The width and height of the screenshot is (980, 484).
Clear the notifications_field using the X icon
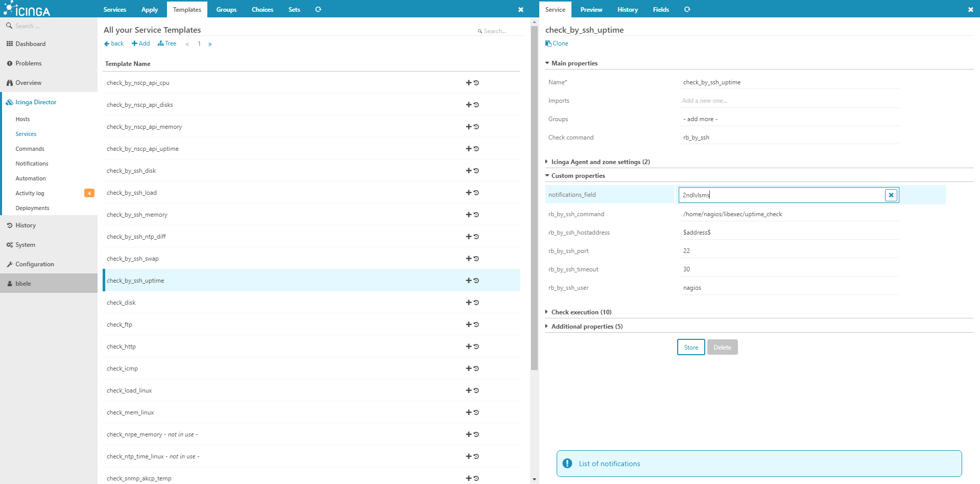[x=891, y=195]
